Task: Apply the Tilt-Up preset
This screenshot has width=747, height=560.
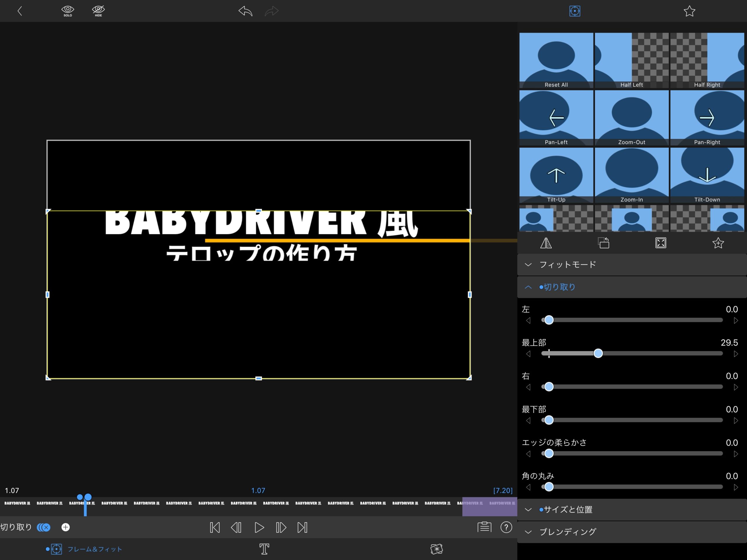Action: pyautogui.click(x=556, y=175)
